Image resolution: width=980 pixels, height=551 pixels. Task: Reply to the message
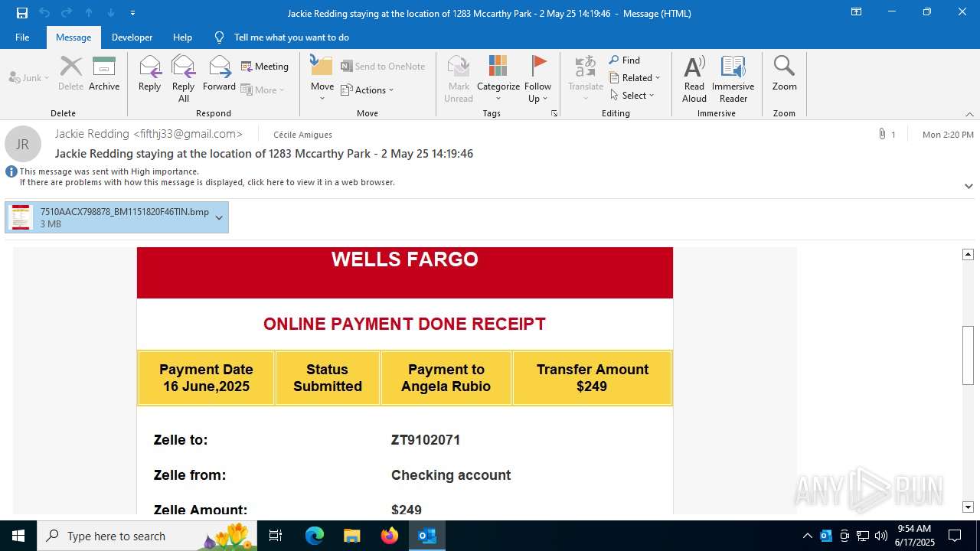tap(149, 73)
